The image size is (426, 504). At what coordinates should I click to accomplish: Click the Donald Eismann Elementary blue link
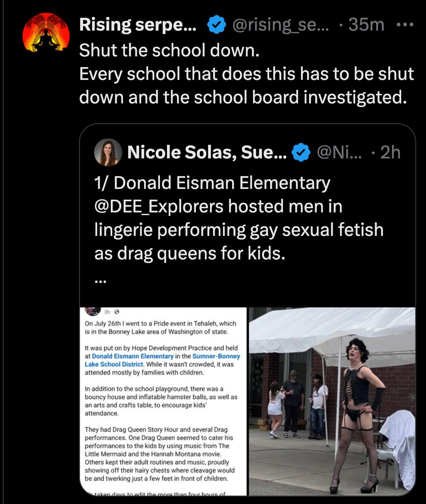(x=133, y=356)
